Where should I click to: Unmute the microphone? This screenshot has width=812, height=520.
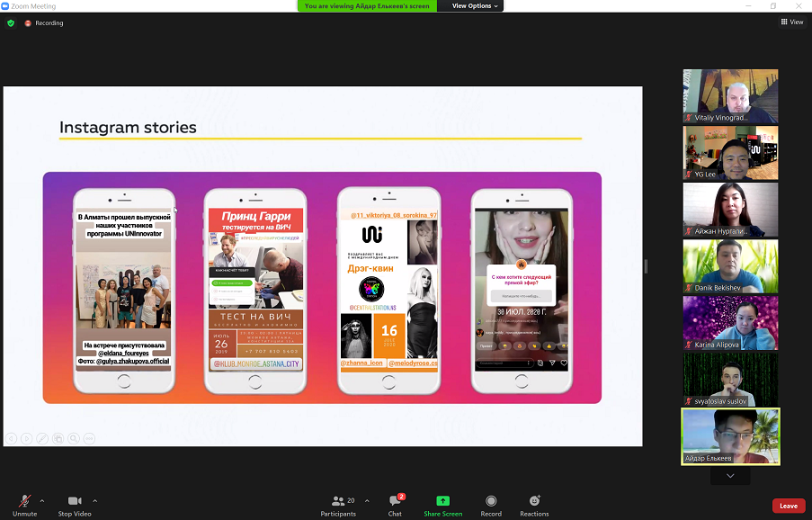pos(24,506)
